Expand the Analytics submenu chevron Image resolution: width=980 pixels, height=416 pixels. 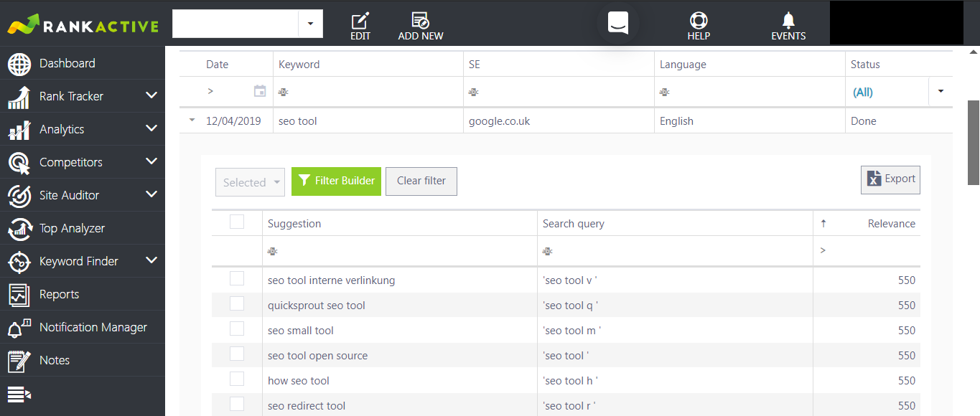click(x=151, y=128)
